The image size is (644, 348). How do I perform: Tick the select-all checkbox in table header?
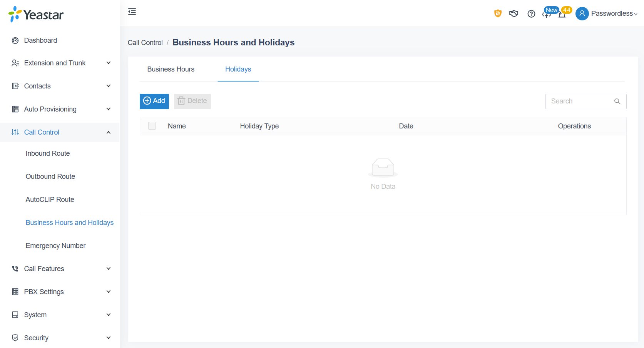[x=152, y=126]
